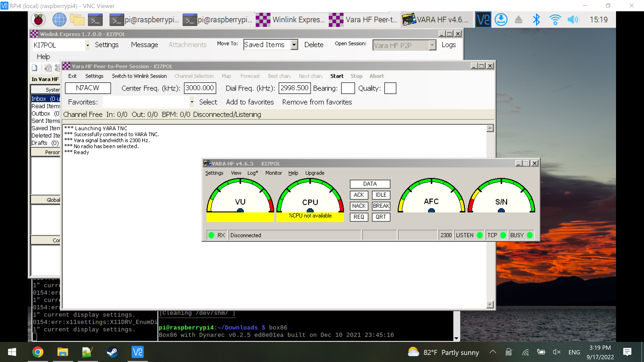This screenshot has width=644, height=362.
Task: Open Steam from the Windows taskbar
Action: (x=112, y=352)
